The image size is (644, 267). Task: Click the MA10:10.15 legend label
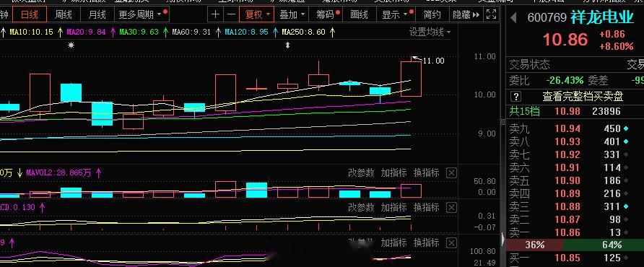pos(31,32)
